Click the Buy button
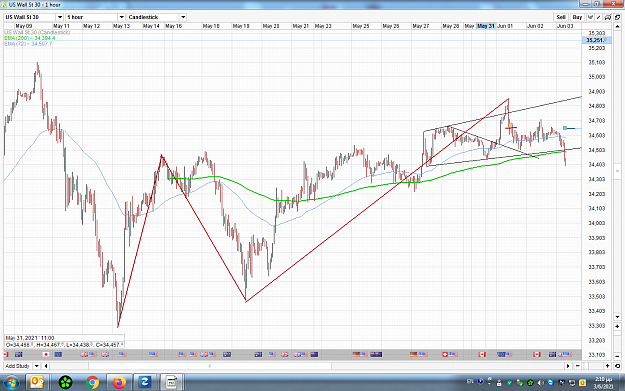This screenshot has height=391, width=625. click(x=577, y=17)
